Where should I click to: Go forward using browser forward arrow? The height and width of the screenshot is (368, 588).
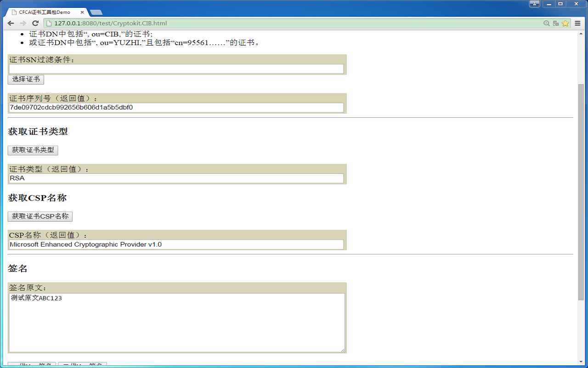point(23,23)
